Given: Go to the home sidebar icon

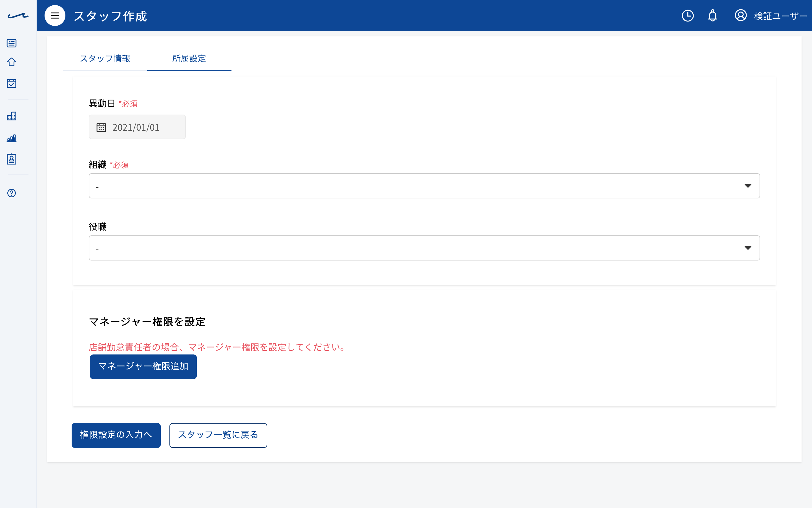Looking at the screenshot, I should 12,62.
